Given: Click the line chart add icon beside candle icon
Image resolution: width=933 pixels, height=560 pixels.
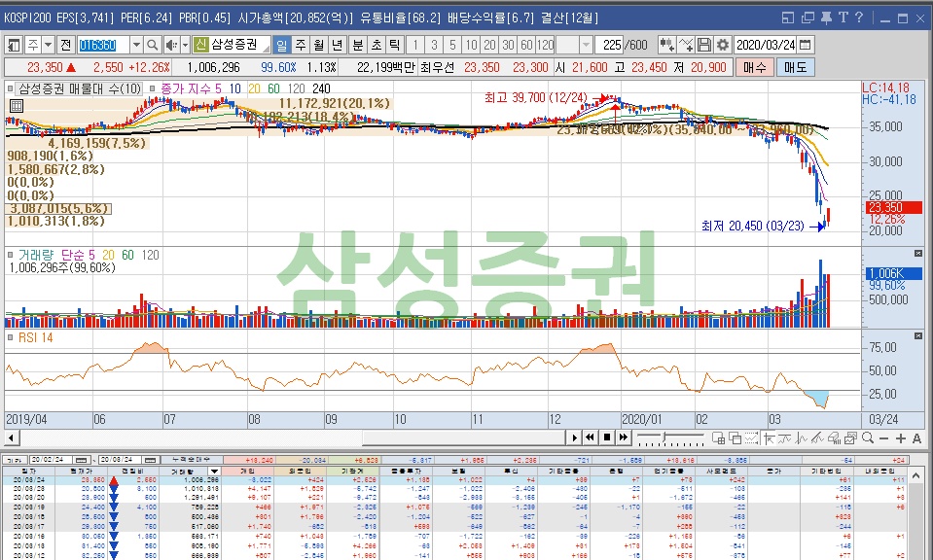Looking at the screenshot, I should pos(686,45).
